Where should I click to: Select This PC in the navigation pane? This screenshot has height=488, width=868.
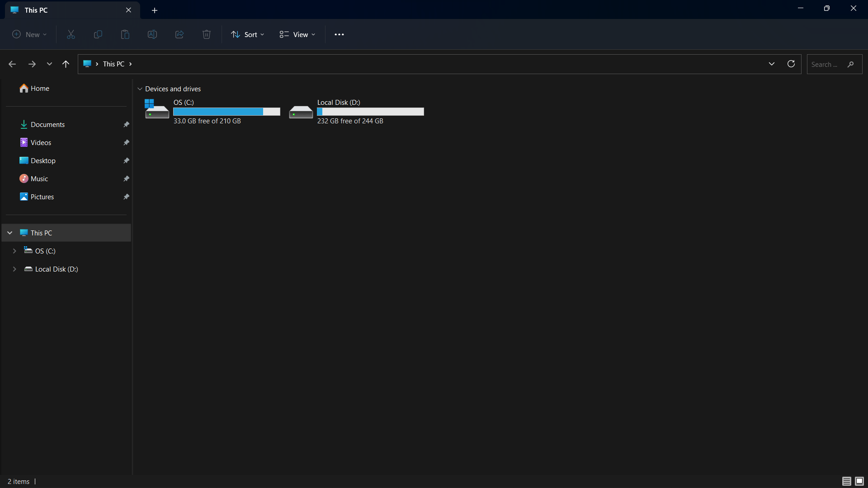pyautogui.click(x=66, y=233)
